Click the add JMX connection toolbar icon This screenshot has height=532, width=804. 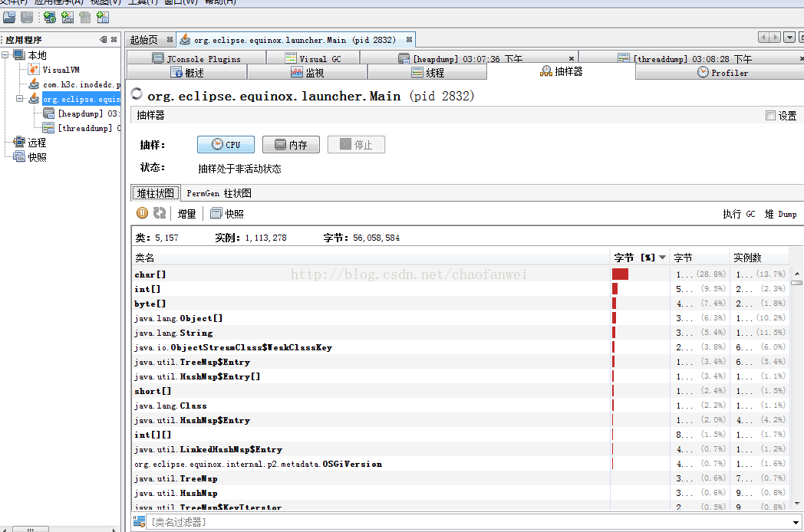click(x=68, y=18)
